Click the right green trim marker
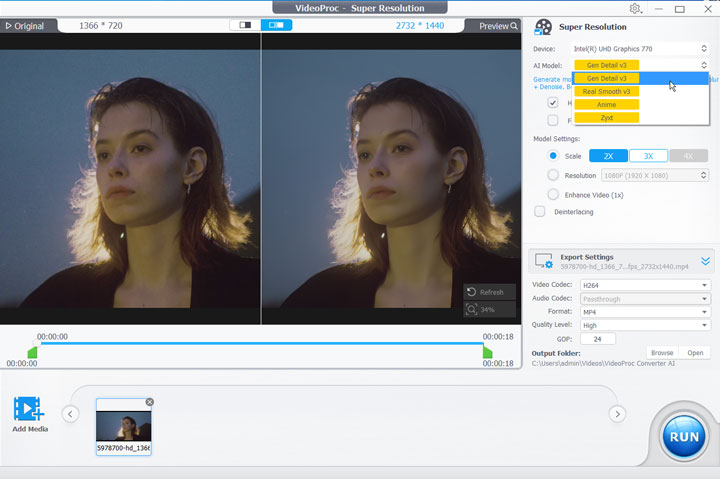720x479 pixels. pos(488,353)
